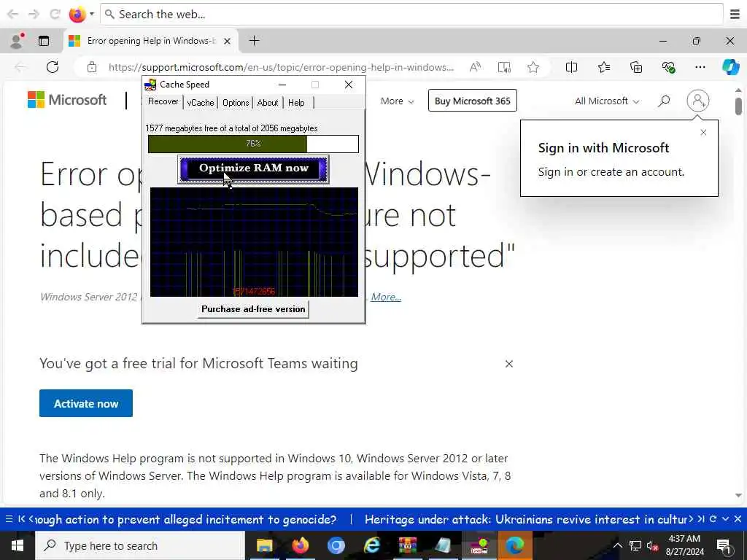Open the top bar hamburger menu
Image resolution: width=747 pixels, height=560 pixels.
tap(735, 15)
